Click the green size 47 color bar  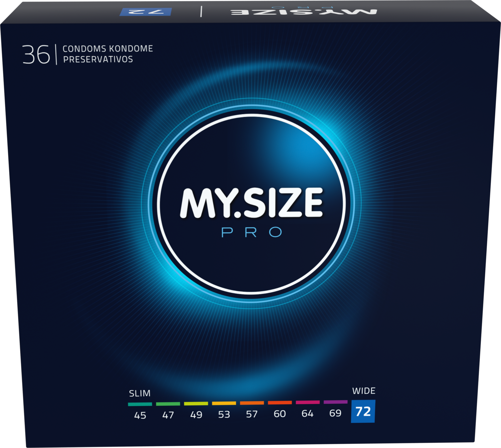pos(168,404)
